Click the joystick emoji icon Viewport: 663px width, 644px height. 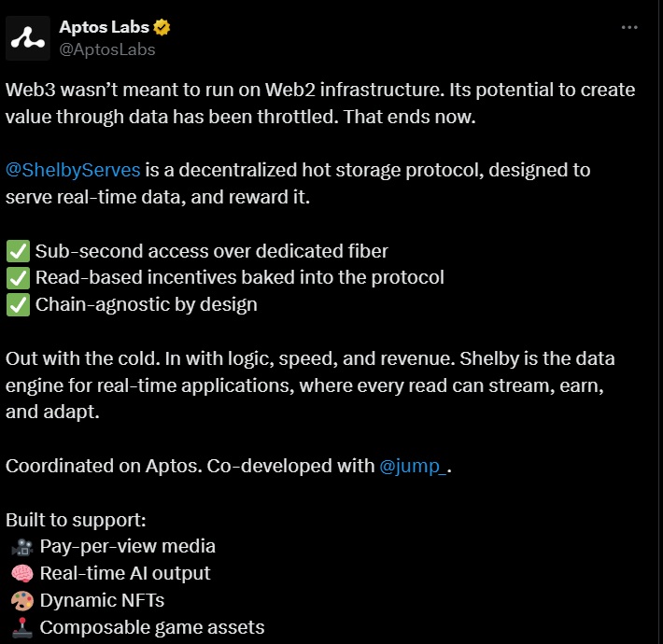click(x=22, y=627)
